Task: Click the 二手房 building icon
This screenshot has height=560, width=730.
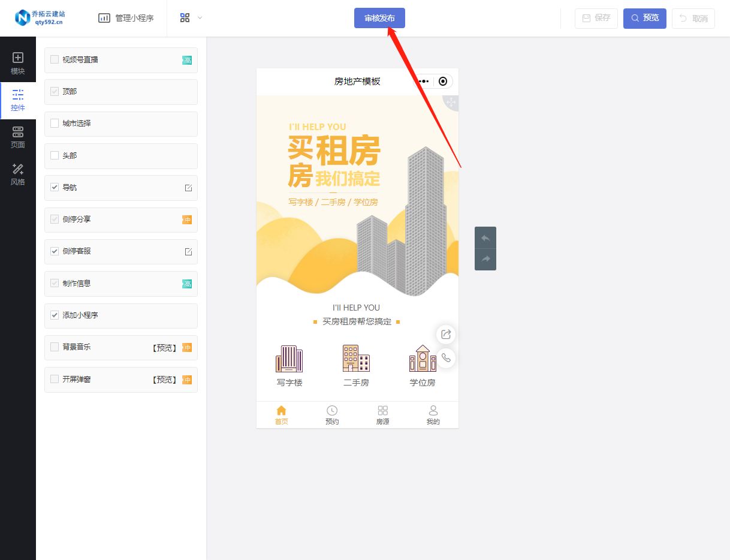Action: coord(356,359)
